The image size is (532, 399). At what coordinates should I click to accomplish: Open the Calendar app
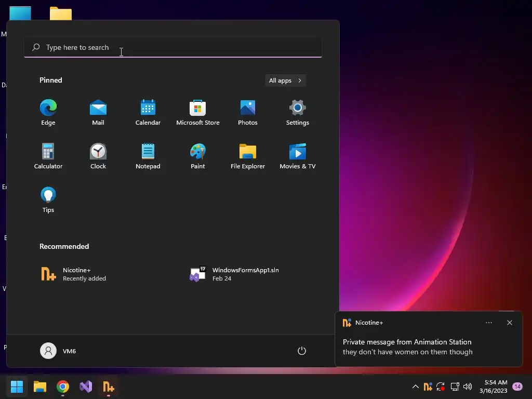point(148,113)
